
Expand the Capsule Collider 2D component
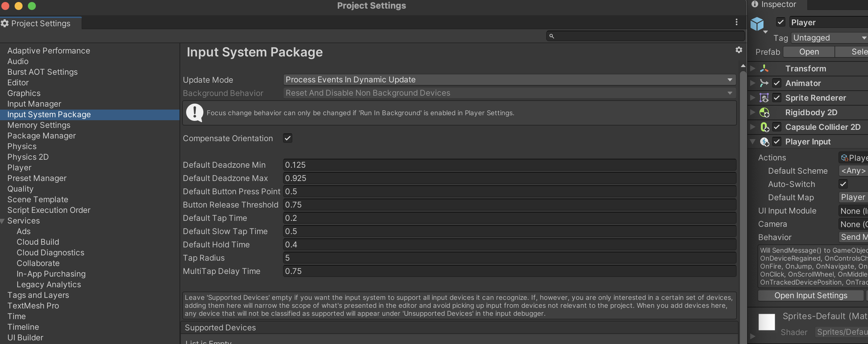click(753, 127)
